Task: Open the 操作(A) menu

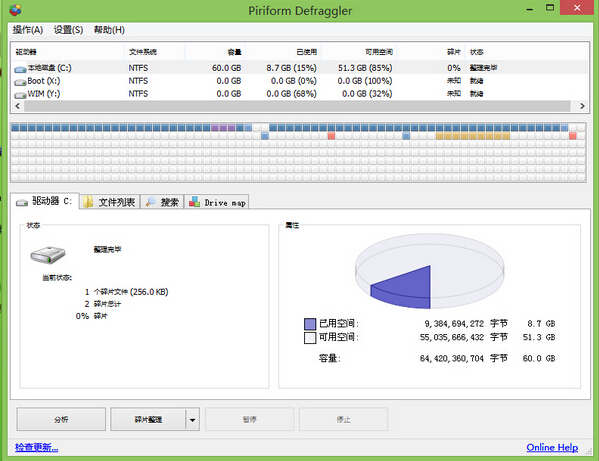Action: (x=28, y=30)
